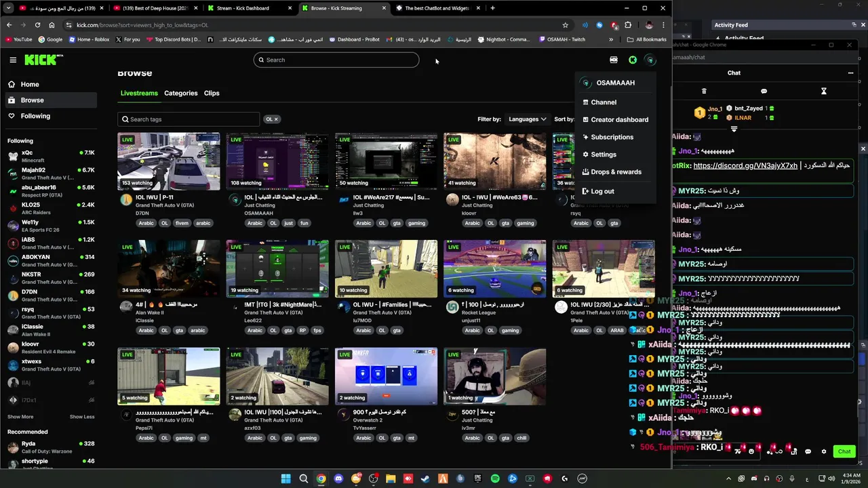Screen dimensions: 868x488
Task: Click the Chrome home button
Action: pyautogui.click(x=52, y=25)
